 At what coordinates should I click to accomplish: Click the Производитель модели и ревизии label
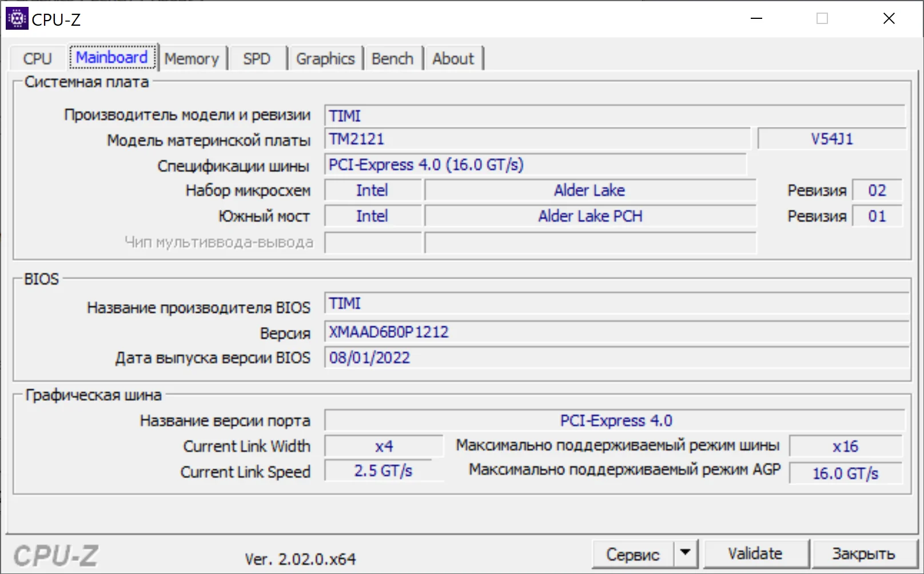pyautogui.click(x=188, y=115)
